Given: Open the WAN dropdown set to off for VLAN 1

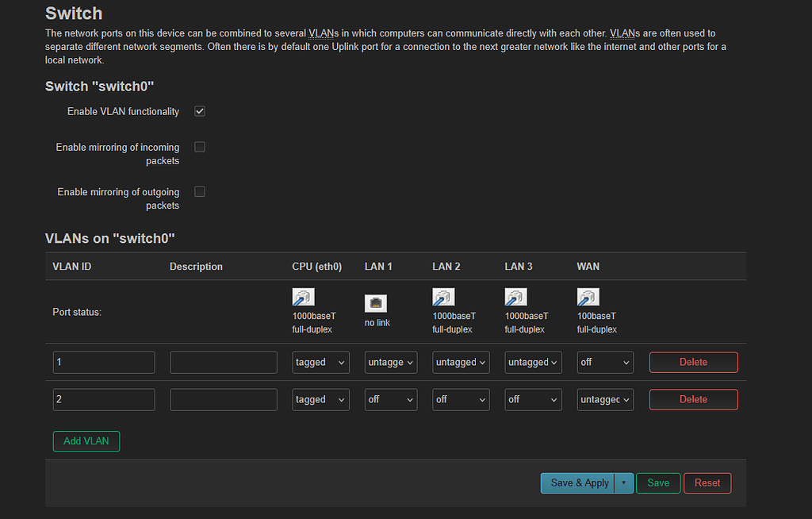Looking at the screenshot, I should [605, 362].
